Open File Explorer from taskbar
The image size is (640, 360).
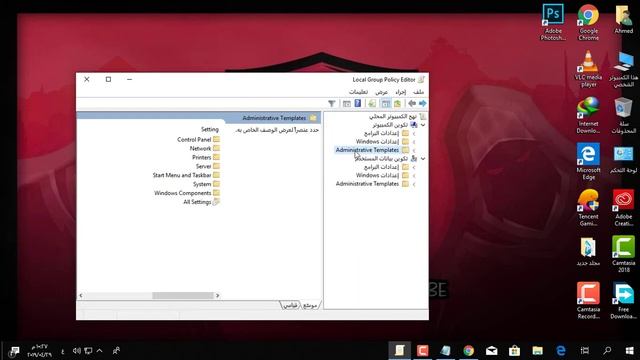(x=538, y=351)
